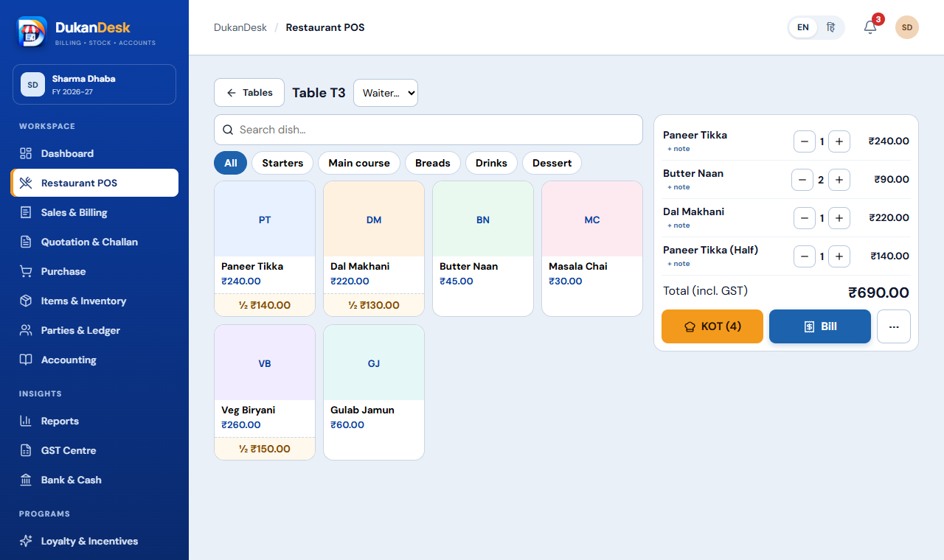Open Quotation & Challan section

click(94, 242)
